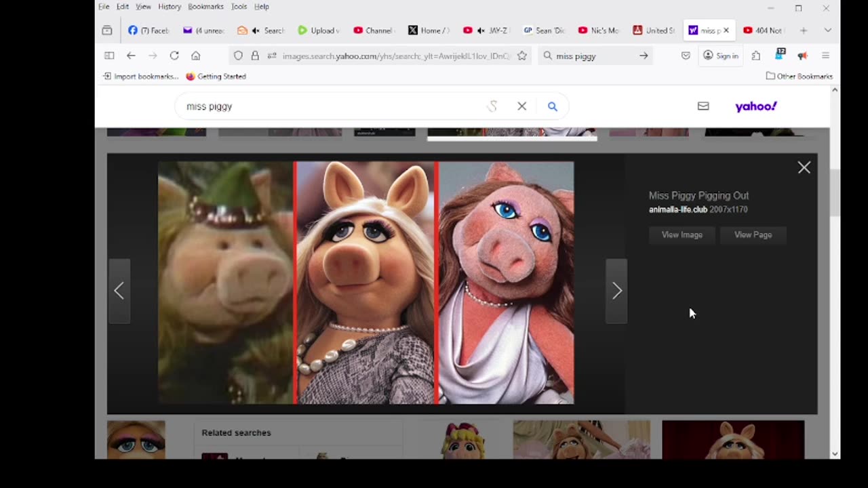The width and height of the screenshot is (868, 488).
Task: Open the Help menu
Action: [262, 7]
